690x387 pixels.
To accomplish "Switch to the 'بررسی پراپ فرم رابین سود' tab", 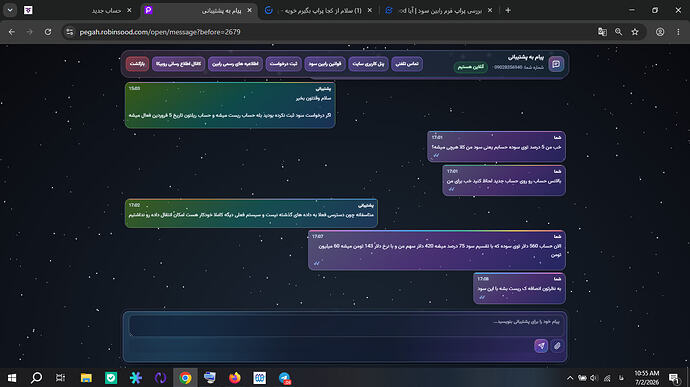I will pyautogui.click(x=439, y=10).
